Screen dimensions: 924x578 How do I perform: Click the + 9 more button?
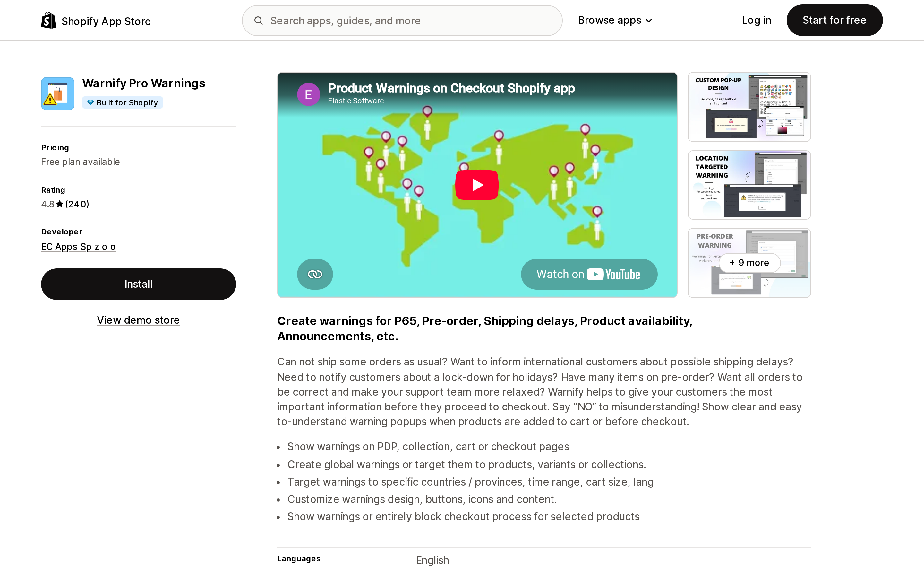click(749, 263)
